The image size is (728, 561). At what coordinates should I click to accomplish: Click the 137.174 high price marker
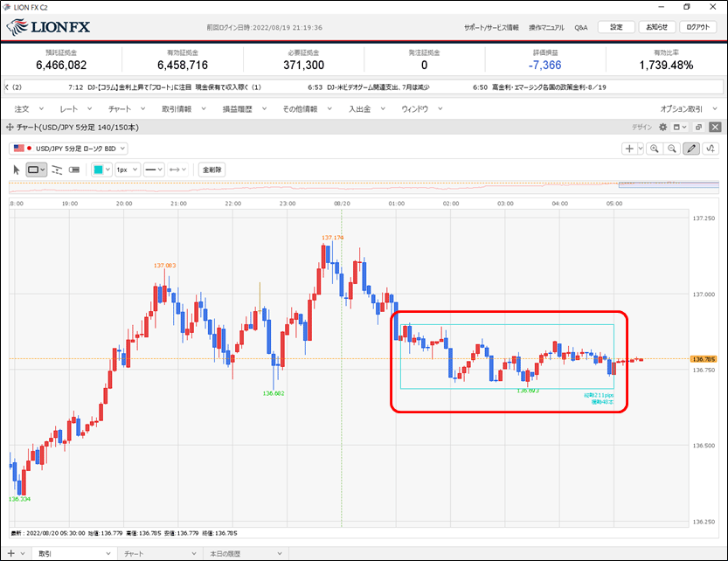[332, 238]
